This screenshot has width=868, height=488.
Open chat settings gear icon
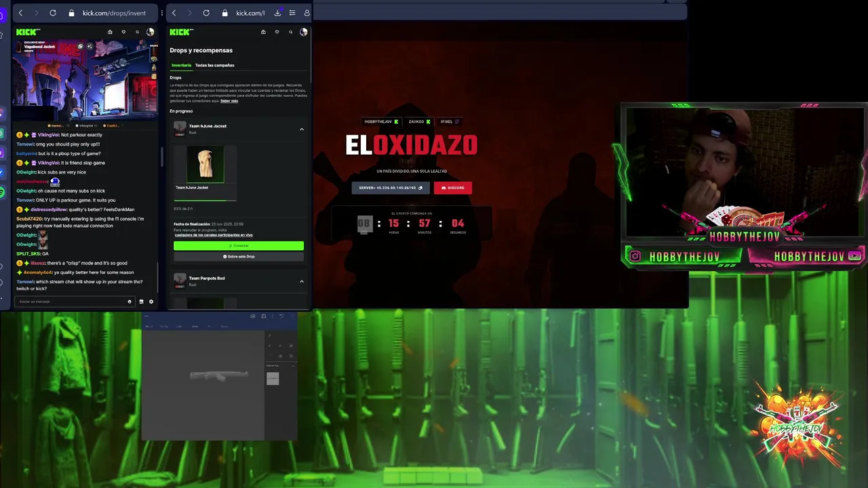pyautogui.click(x=151, y=302)
